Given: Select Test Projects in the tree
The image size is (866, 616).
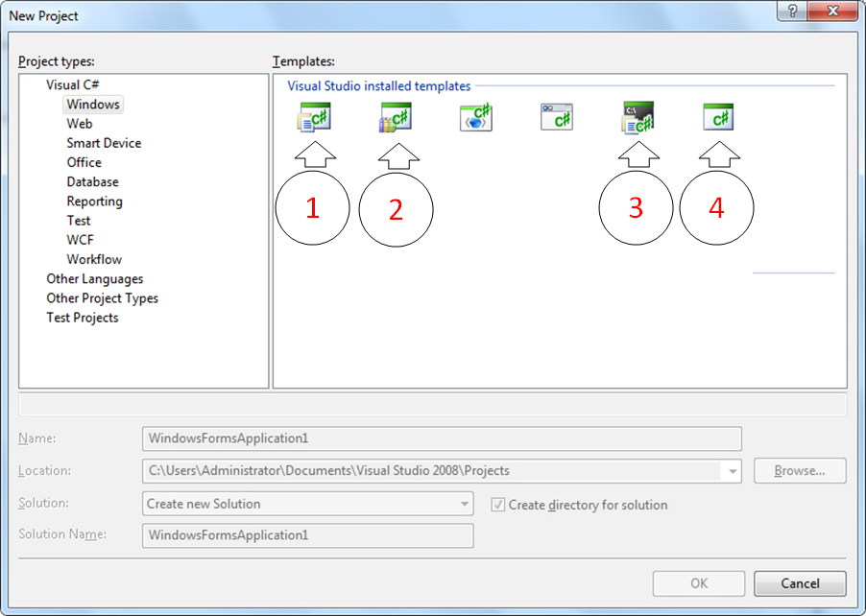Looking at the screenshot, I should 83,318.
